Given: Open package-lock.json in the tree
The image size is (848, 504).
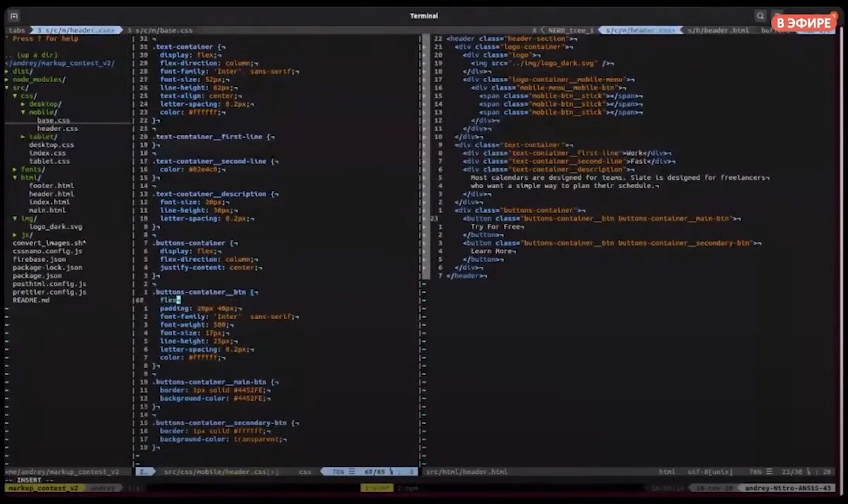Looking at the screenshot, I should tap(47, 267).
